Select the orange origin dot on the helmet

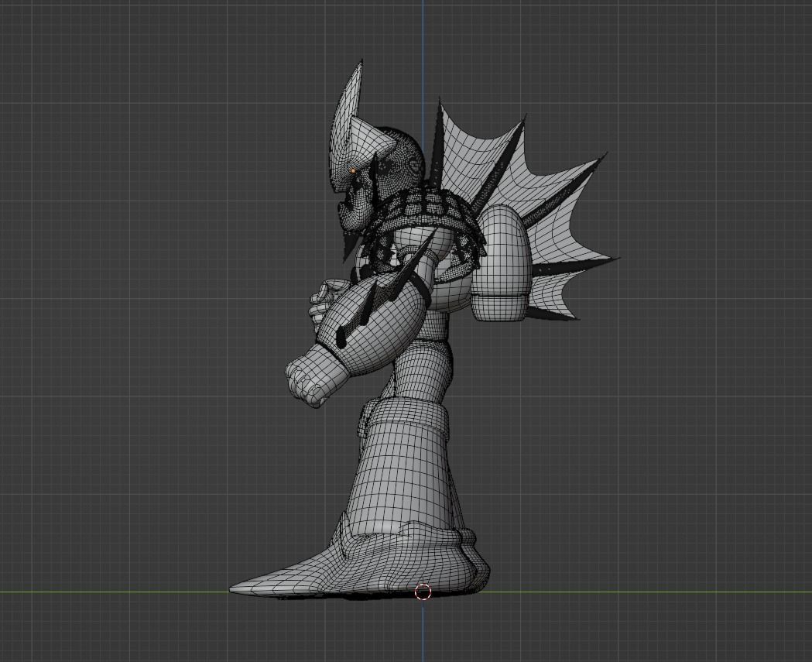pyautogui.click(x=353, y=170)
